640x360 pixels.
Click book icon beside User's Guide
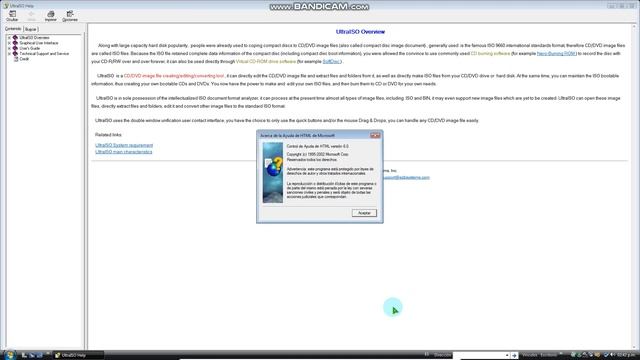(x=15, y=48)
